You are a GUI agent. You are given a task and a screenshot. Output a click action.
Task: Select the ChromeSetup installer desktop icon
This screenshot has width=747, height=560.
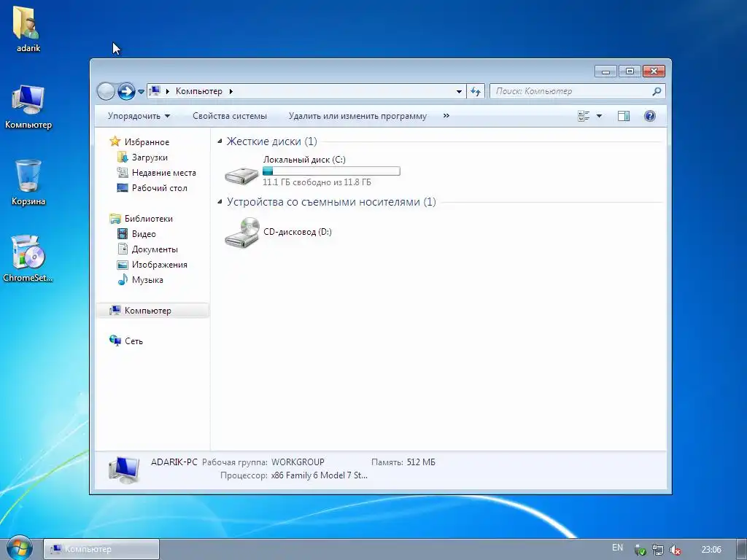pos(28,259)
